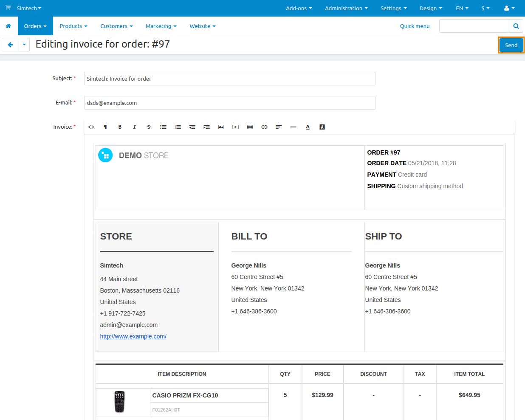This screenshot has width=525, height=420.
Task: Click into the E-mail input field
Action: 230,103
